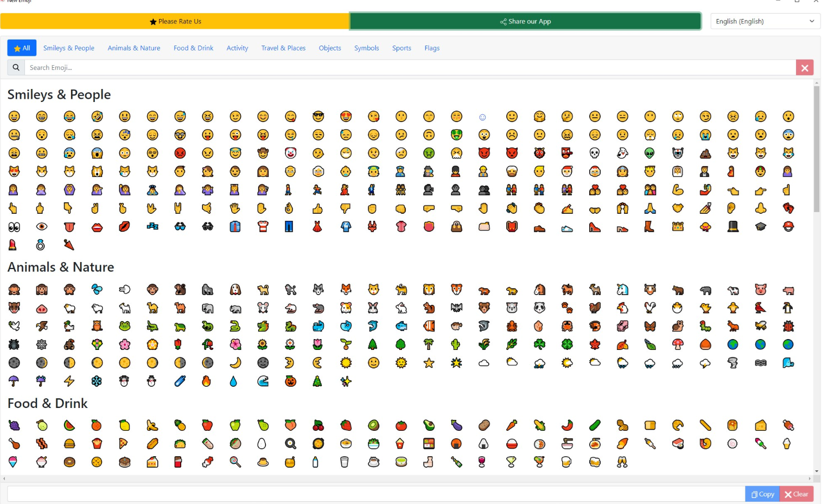Choose the cherries emoji

coord(318,425)
